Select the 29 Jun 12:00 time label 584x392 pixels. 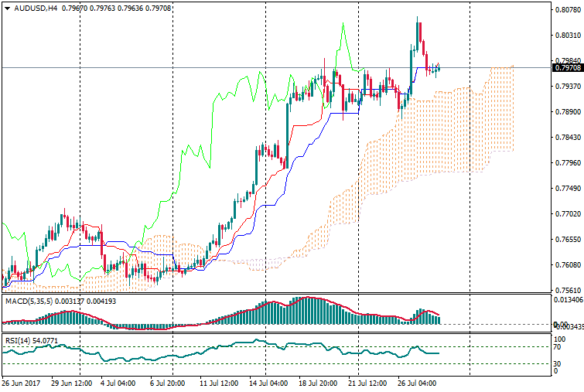click(x=71, y=383)
